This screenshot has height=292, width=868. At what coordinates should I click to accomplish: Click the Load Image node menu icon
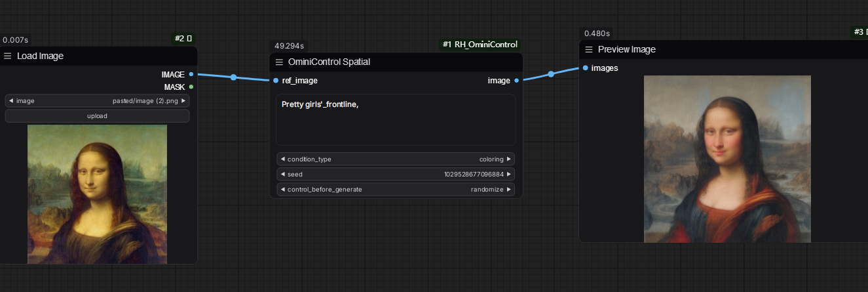(8, 56)
